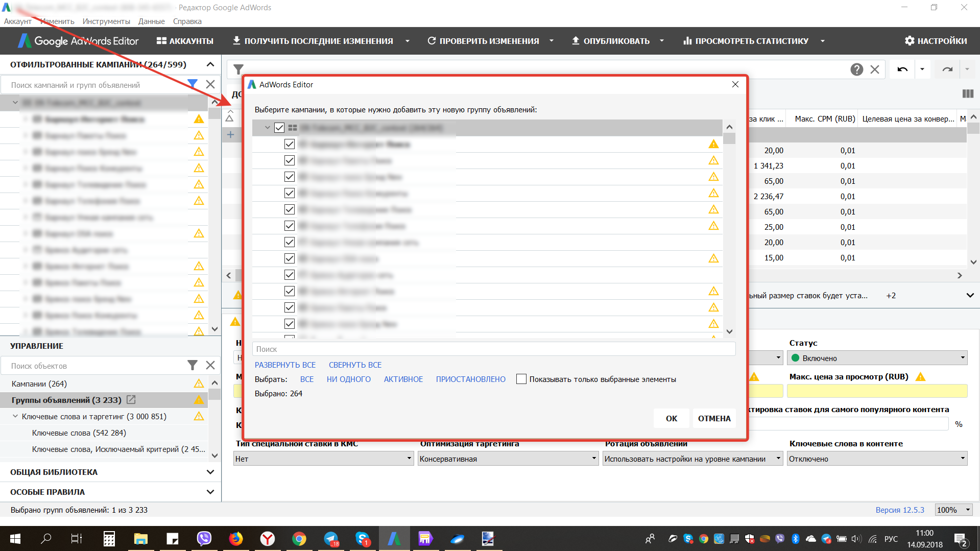Open the Windows Start menu

pyautogui.click(x=15, y=539)
